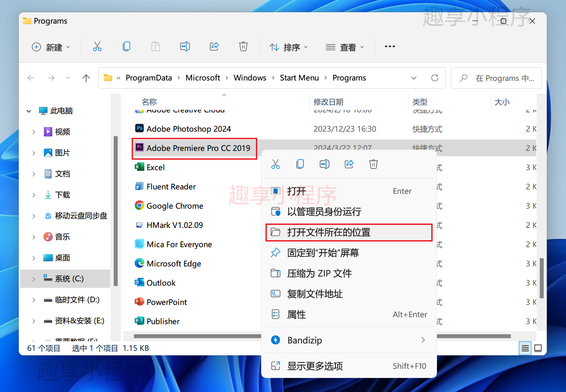Click the ProgramData breadcrumb in the address bar
566x392 pixels.
pyautogui.click(x=149, y=78)
